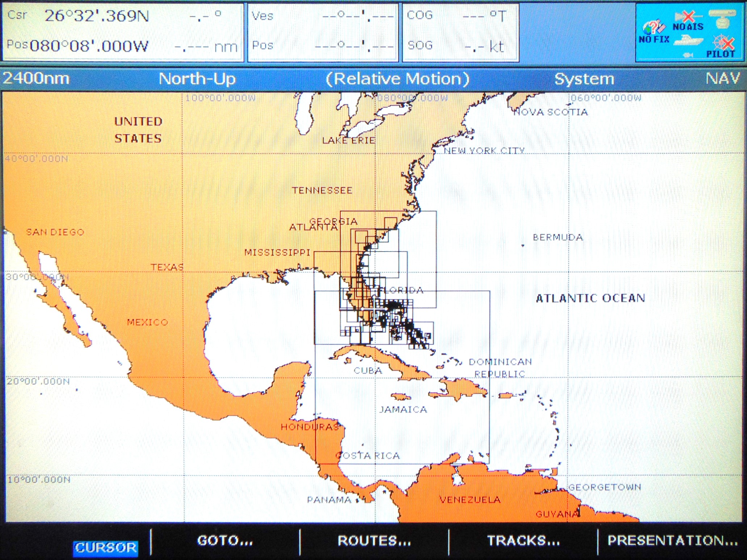Viewport: 747px width, 560px height.
Task: Click the small fish sonar icon
Action: 688,55
